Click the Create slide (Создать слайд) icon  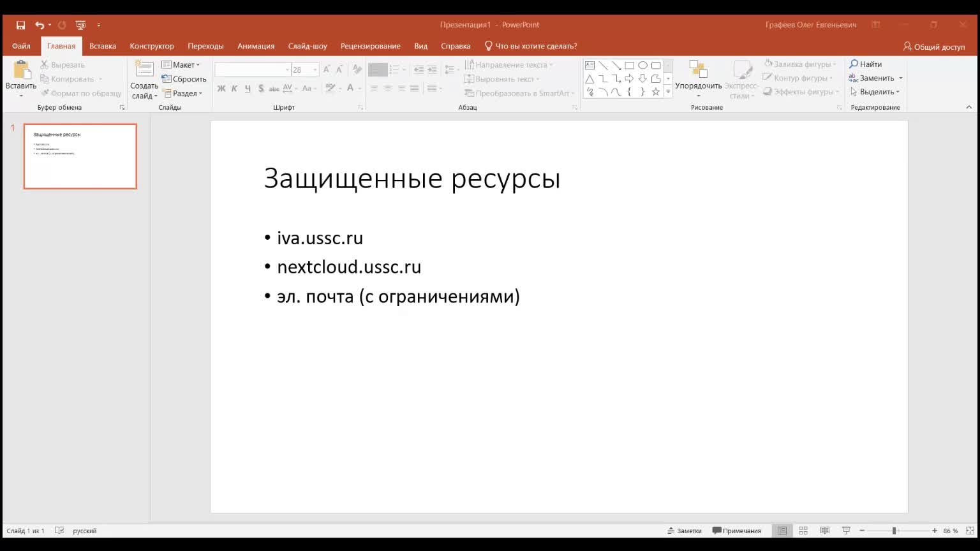(144, 70)
